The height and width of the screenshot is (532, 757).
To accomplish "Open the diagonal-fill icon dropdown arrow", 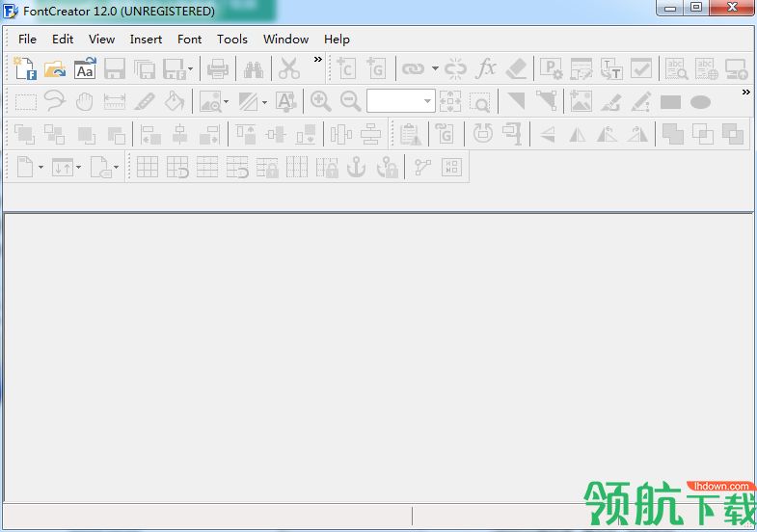I will coord(264,102).
